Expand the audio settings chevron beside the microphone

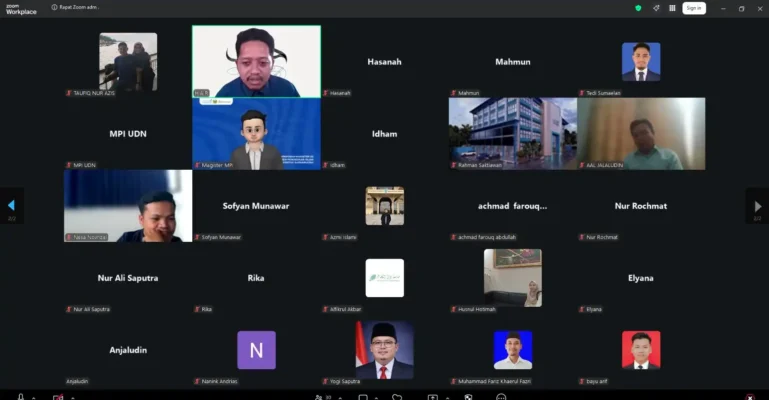tap(34, 398)
